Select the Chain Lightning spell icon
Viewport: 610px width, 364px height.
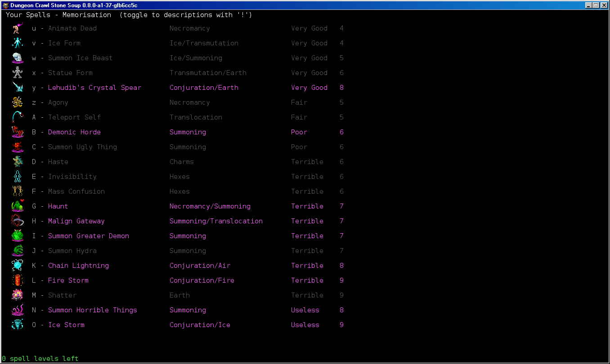[18, 266]
